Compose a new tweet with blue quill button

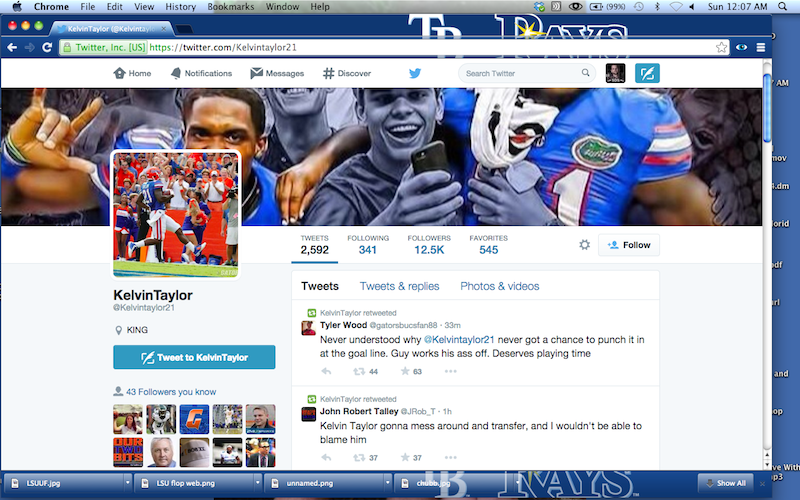(x=647, y=73)
